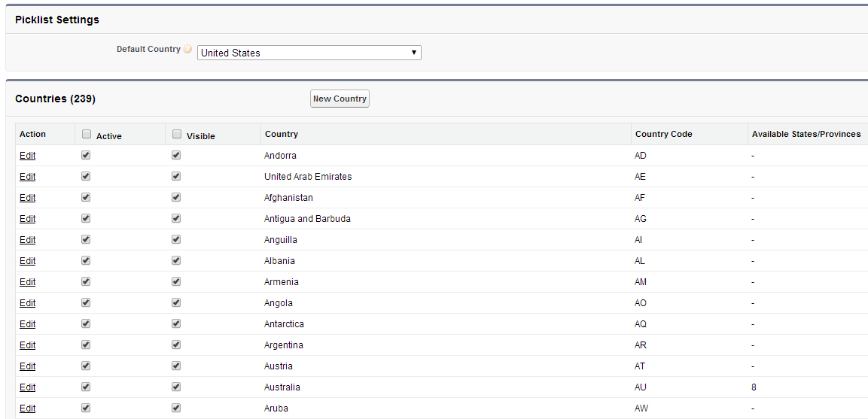The height and width of the screenshot is (419, 868).
Task: Click Edit link for Andorra
Action: tap(28, 156)
